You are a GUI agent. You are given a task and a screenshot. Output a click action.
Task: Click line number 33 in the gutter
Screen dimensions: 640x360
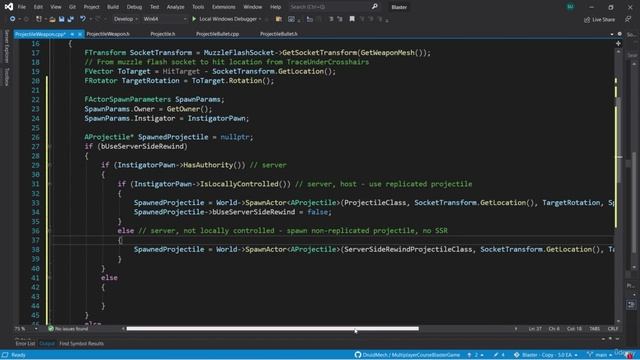pos(36,203)
